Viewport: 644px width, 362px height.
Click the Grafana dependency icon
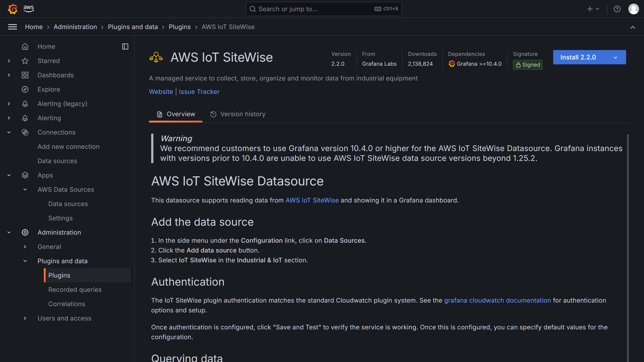[x=451, y=64]
